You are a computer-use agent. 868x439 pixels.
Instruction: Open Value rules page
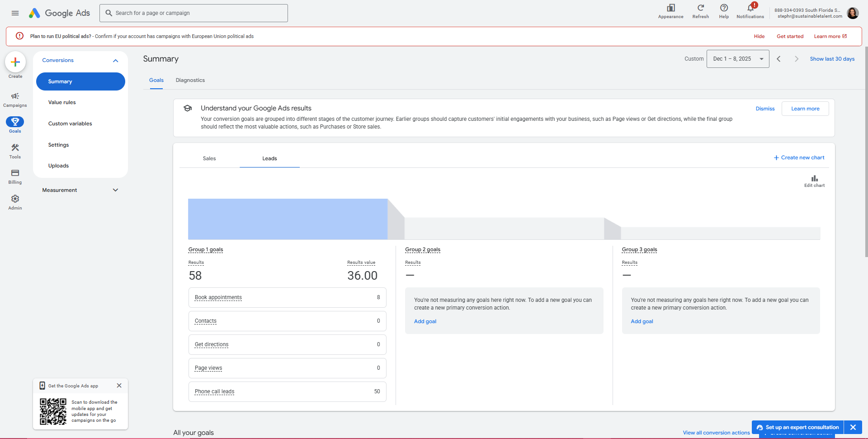(x=62, y=102)
